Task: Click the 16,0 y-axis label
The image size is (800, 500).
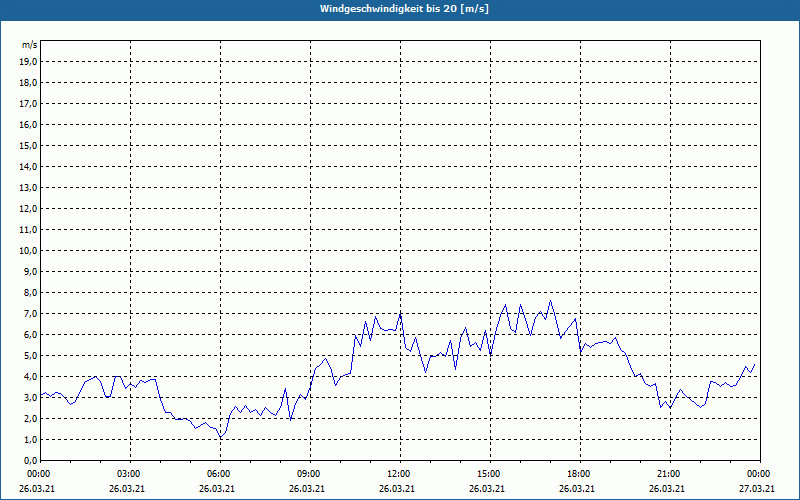Action: 29,124
